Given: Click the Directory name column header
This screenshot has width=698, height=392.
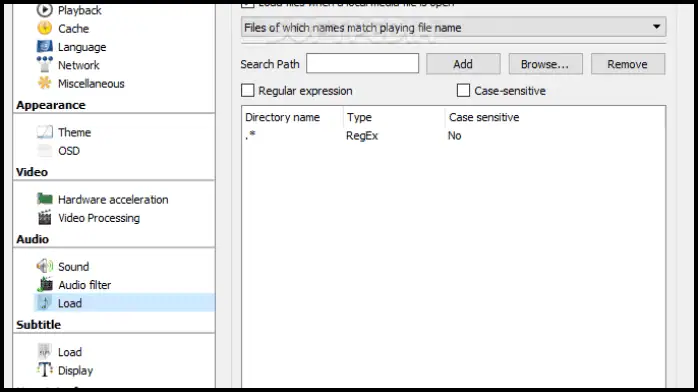Looking at the screenshot, I should click(282, 117).
